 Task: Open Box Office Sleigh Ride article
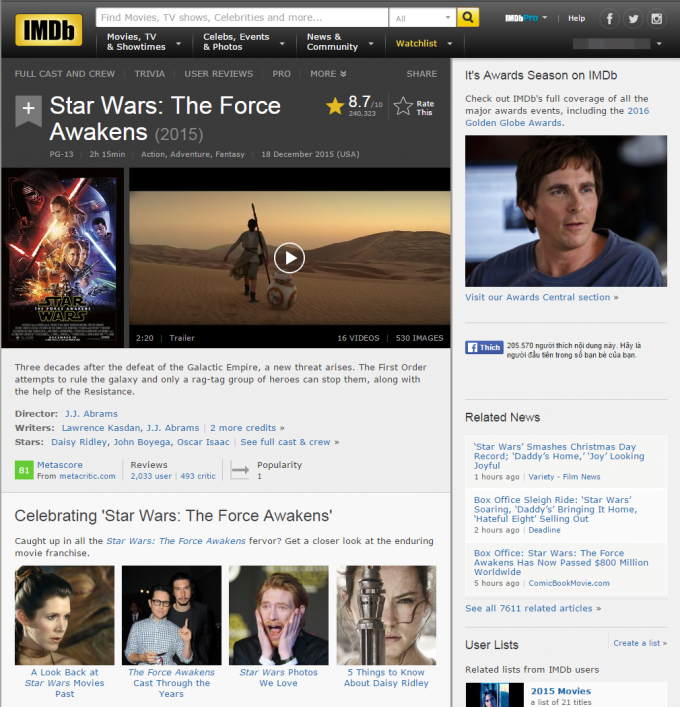coord(556,509)
